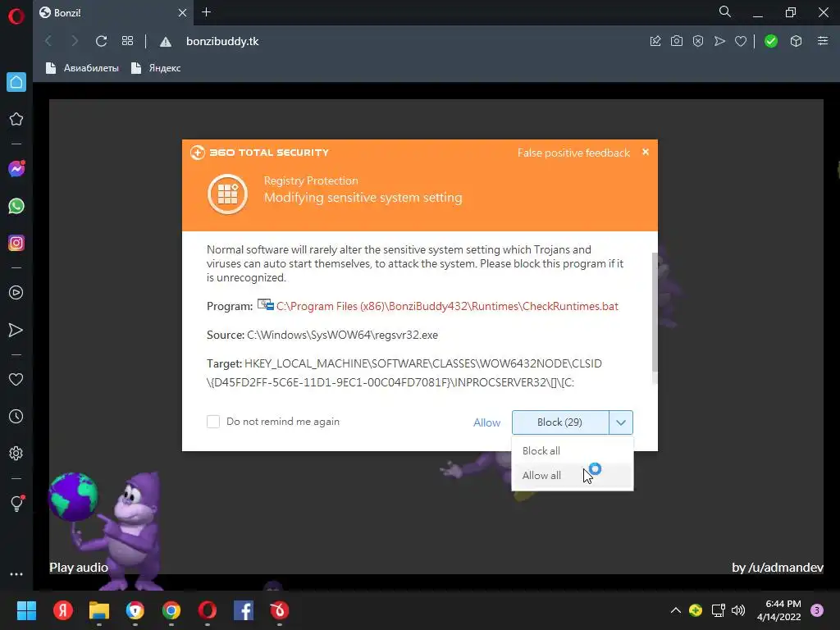
Task: Open File Explorer from the taskbar
Action: coord(99,610)
